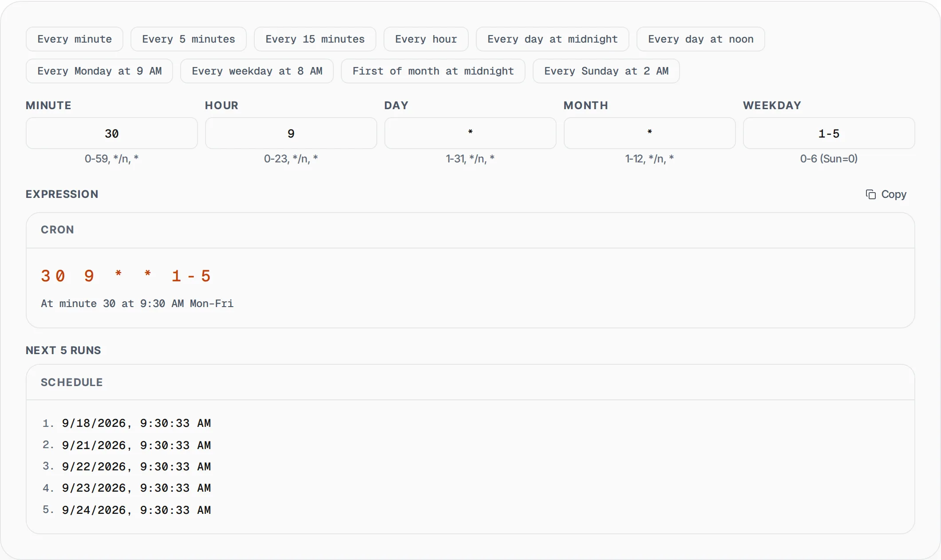Click the month hint "1-12, */n, *"

650,159
